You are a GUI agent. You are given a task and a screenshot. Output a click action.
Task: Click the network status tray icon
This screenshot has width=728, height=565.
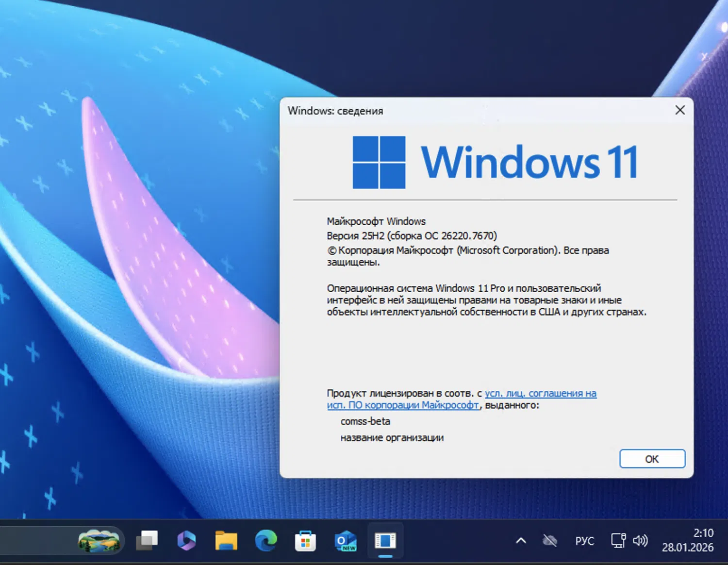tap(617, 540)
